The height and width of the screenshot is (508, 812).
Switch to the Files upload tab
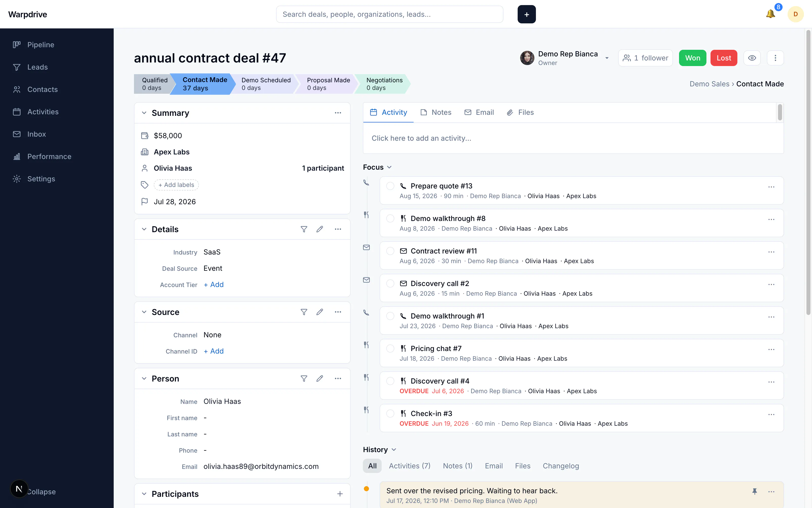[x=520, y=113]
